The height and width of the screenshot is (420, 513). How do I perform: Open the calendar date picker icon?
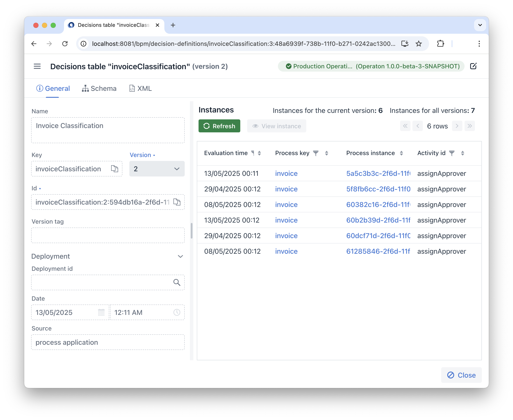(x=101, y=312)
